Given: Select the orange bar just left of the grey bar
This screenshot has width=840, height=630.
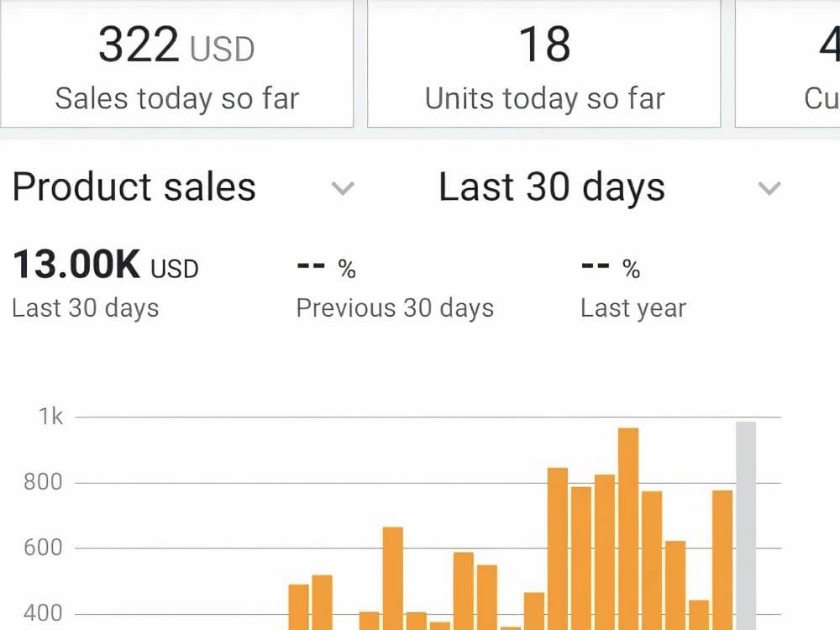Looking at the screenshot, I should (x=722, y=559).
